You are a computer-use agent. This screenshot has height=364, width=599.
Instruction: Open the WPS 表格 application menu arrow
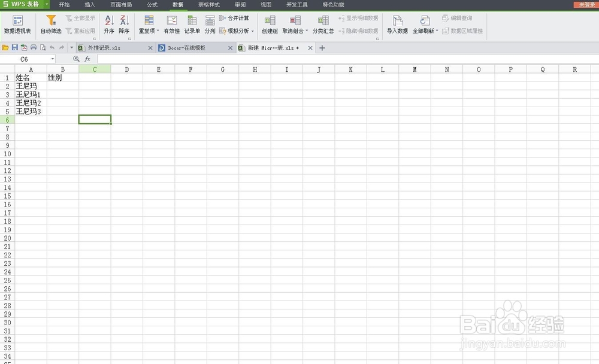pyautogui.click(x=47, y=5)
